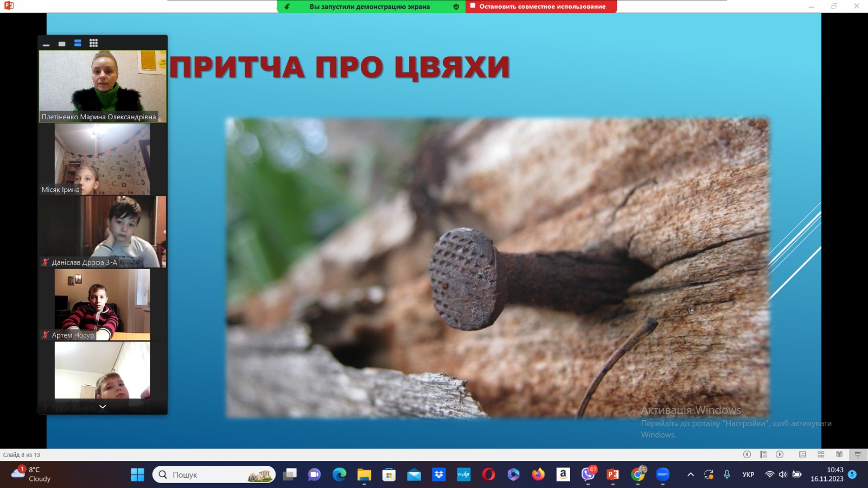The width and height of the screenshot is (868, 488).
Task: Open Teams Chat from the taskbar
Action: (315, 474)
